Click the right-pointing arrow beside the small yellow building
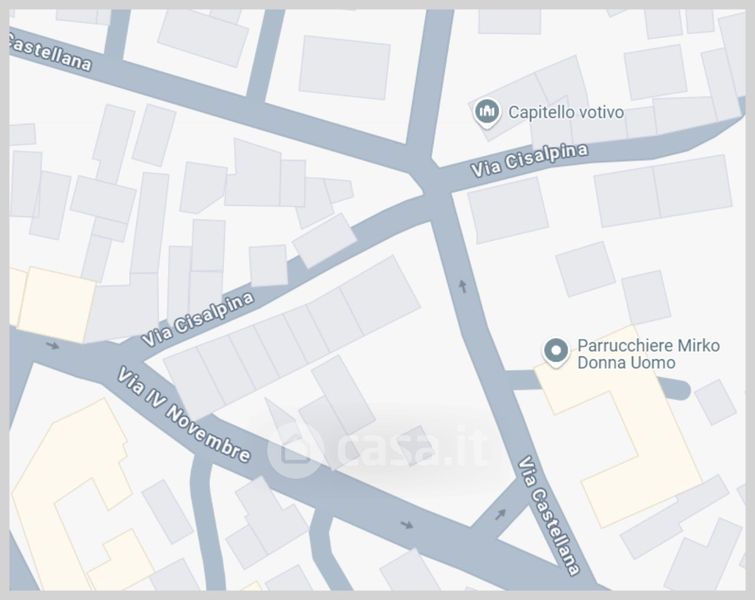This screenshot has width=755, height=600. pyautogui.click(x=52, y=345)
